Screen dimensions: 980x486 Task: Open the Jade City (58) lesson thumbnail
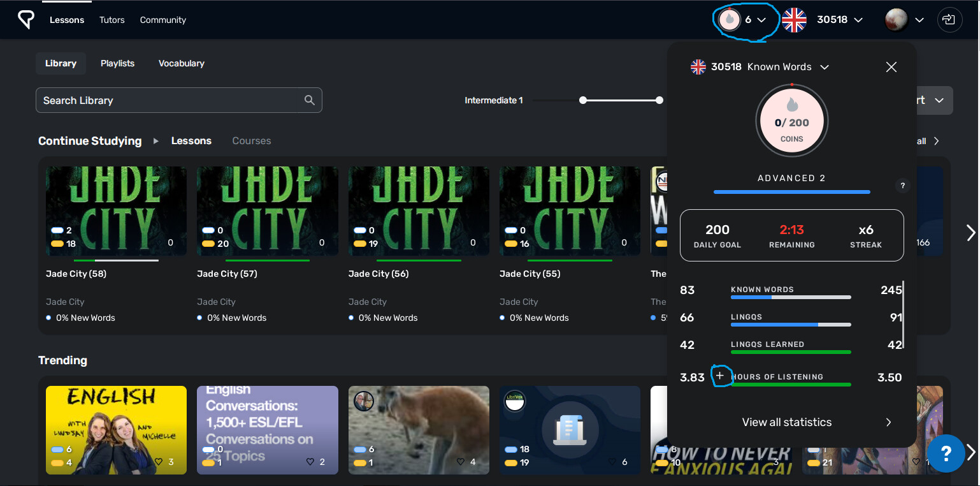click(116, 211)
